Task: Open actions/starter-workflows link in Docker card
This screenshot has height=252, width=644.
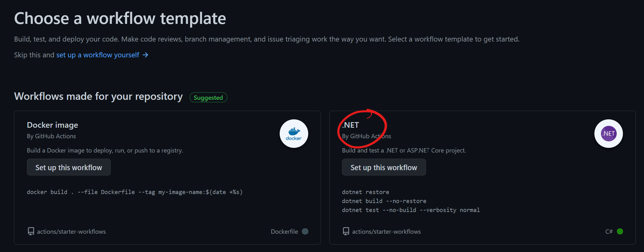Action: [71, 232]
